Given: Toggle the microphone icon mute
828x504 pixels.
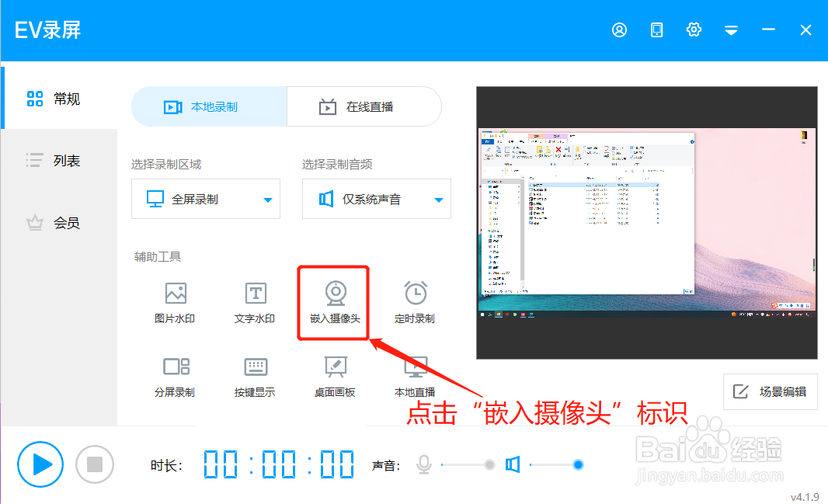Looking at the screenshot, I should [424, 464].
